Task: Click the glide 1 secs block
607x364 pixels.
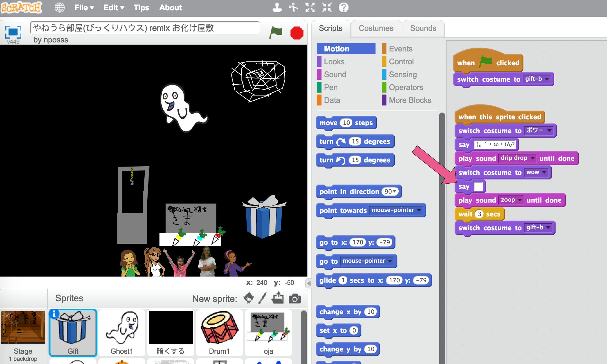Action: pyautogui.click(x=373, y=280)
